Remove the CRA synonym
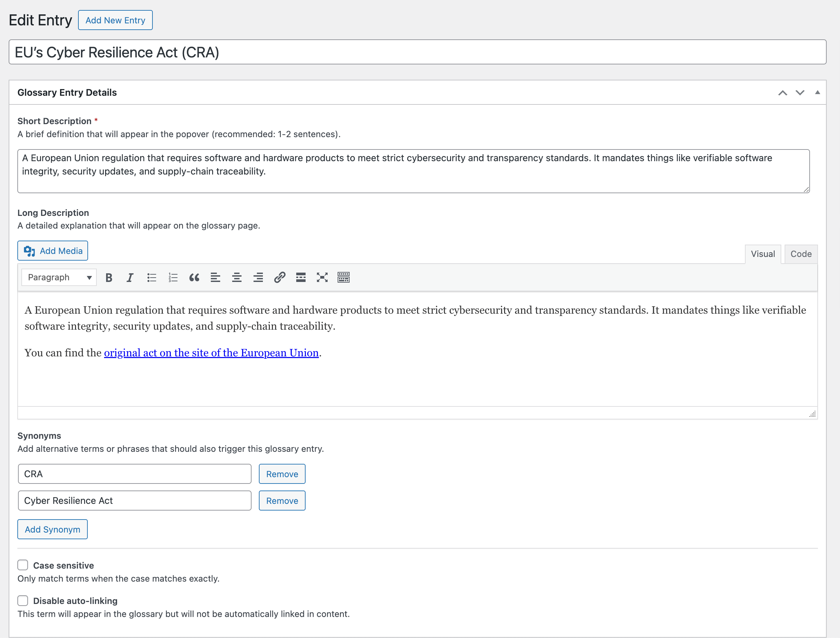Viewport: 840px width, 638px height. (x=282, y=474)
